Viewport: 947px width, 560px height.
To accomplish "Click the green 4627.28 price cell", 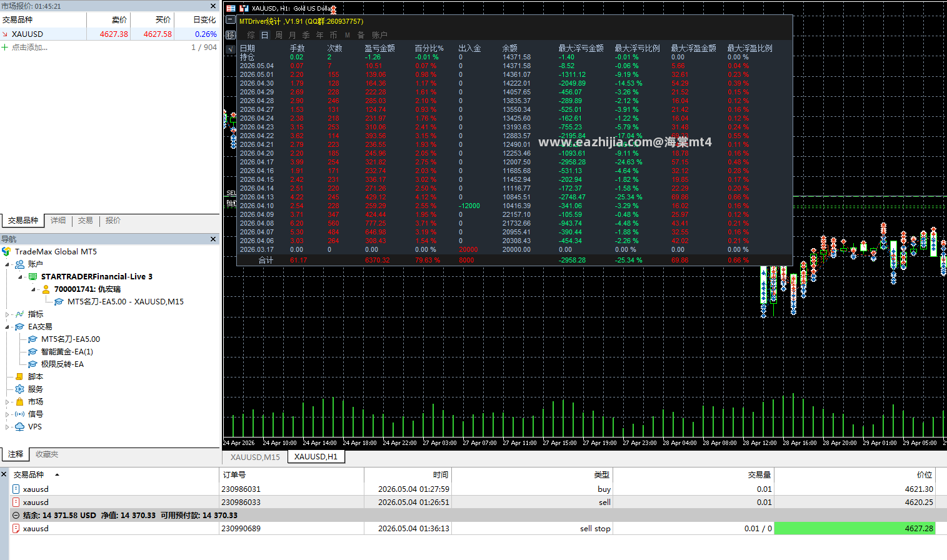I will tap(854, 528).
